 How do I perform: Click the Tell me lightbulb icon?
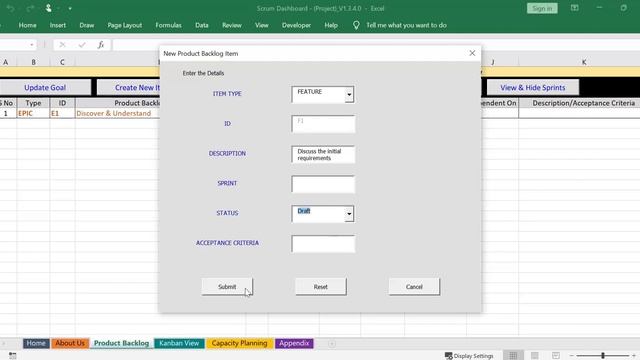tap(356, 25)
